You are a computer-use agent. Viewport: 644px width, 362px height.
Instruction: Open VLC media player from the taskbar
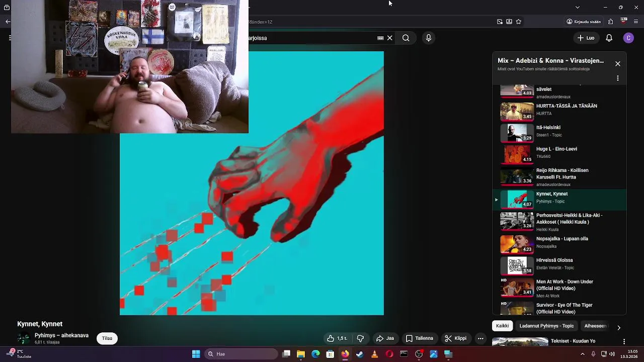click(374, 354)
